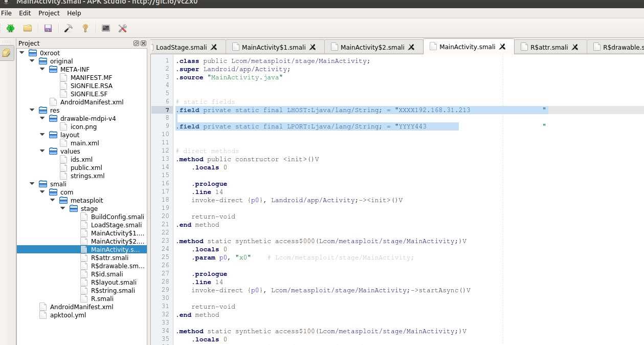The image size is (644, 345).
Task: Click the purple floppy save icon
Action: (48, 28)
